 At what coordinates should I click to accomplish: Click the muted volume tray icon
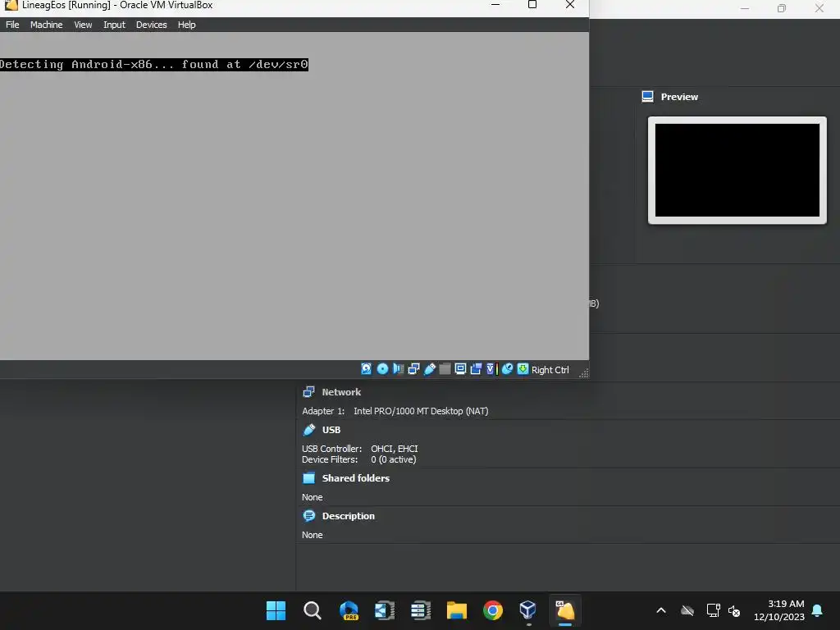(x=734, y=610)
